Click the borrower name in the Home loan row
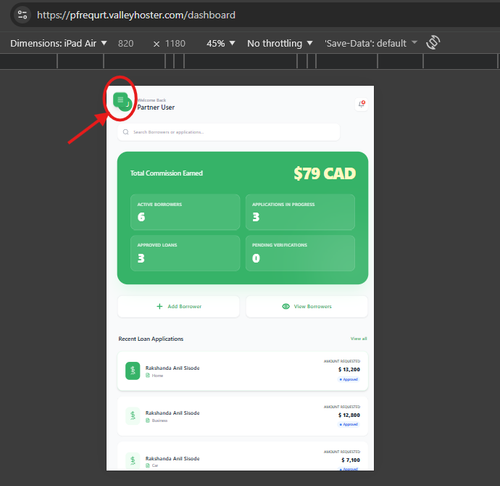 (x=172, y=368)
